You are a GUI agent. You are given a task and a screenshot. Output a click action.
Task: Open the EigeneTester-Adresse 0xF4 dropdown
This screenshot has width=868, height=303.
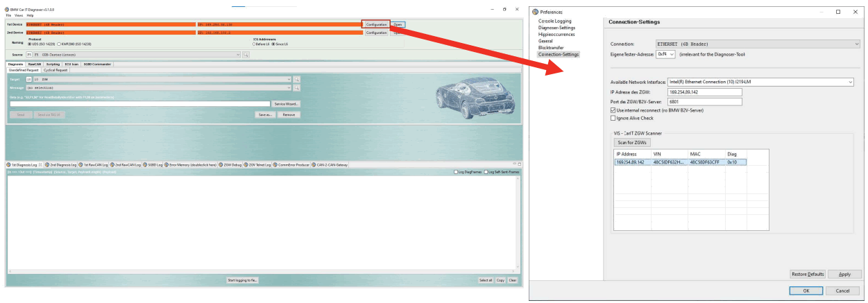[666, 53]
